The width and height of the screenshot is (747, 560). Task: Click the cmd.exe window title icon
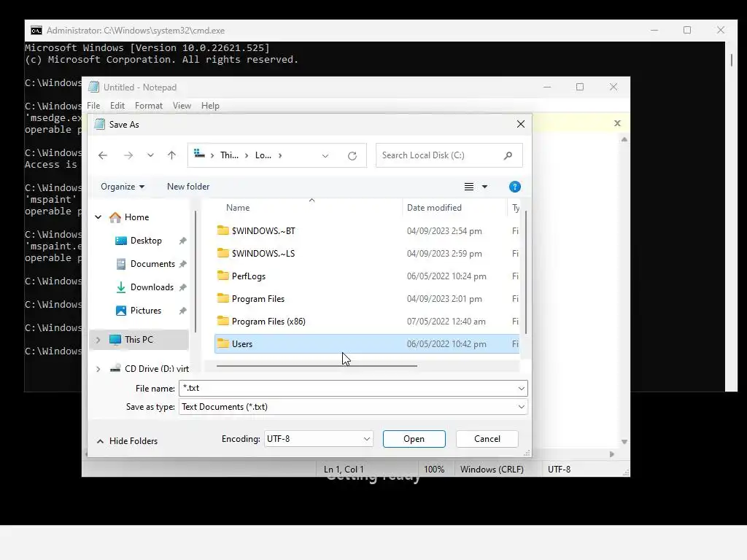pos(36,31)
